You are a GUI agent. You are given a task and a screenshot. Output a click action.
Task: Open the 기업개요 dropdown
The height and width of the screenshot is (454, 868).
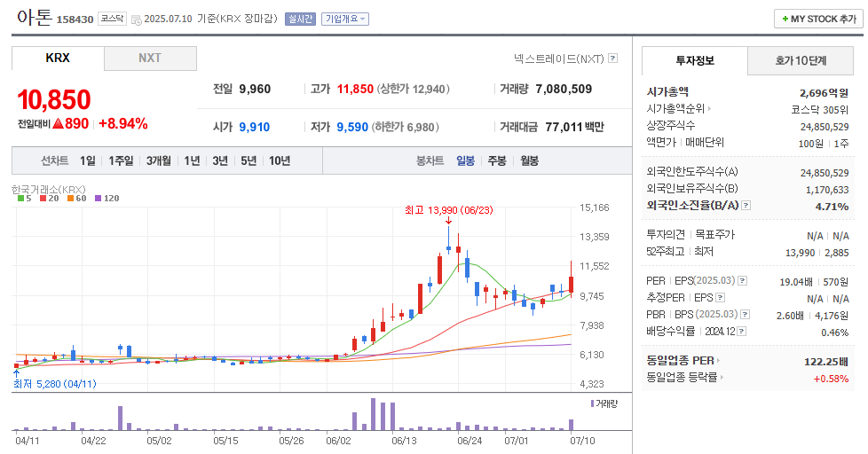tap(345, 19)
